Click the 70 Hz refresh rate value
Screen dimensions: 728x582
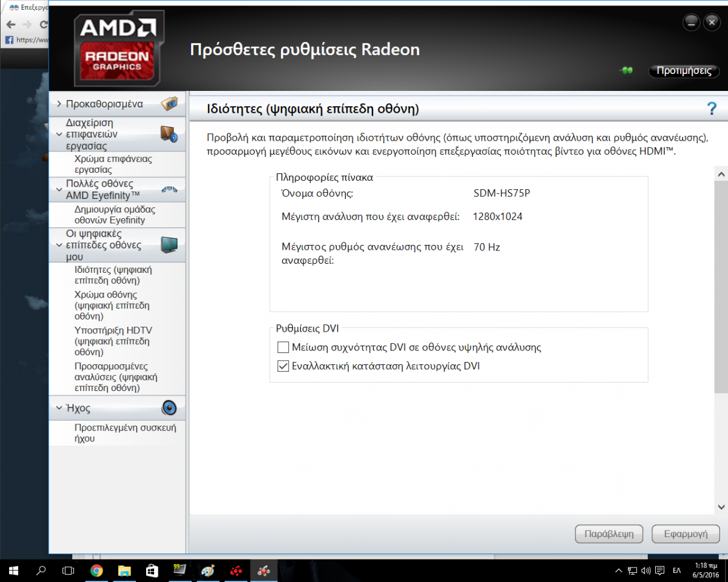487,247
